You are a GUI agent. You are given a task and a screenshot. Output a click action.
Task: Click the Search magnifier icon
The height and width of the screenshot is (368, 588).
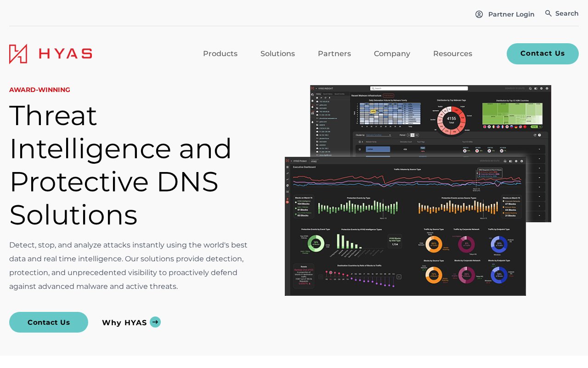tap(548, 13)
